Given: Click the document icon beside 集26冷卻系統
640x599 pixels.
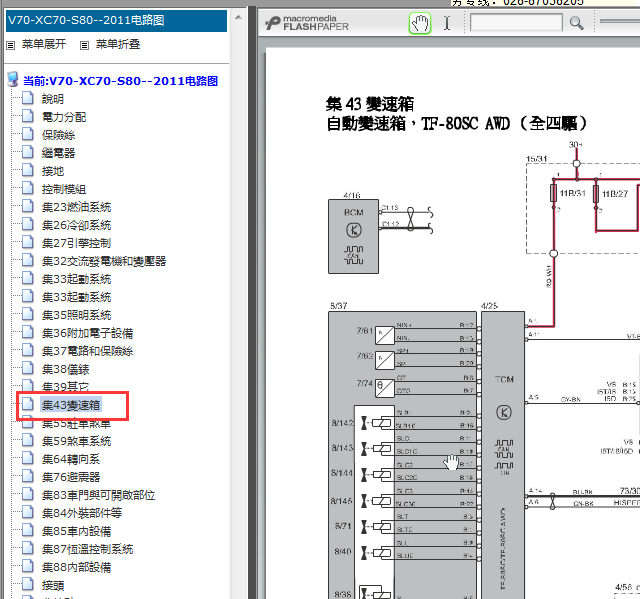Looking at the screenshot, I should pos(28,224).
